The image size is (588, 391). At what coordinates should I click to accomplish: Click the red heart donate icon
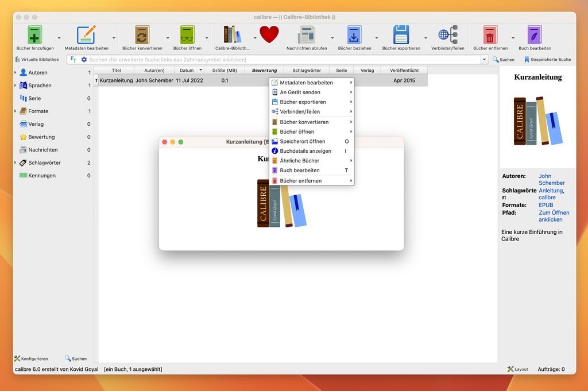269,35
